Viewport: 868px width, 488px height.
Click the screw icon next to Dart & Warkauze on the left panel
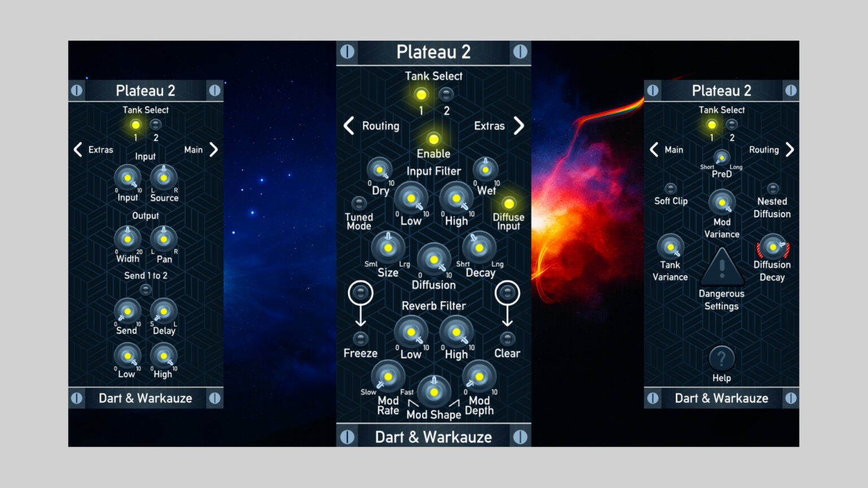click(77, 398)
